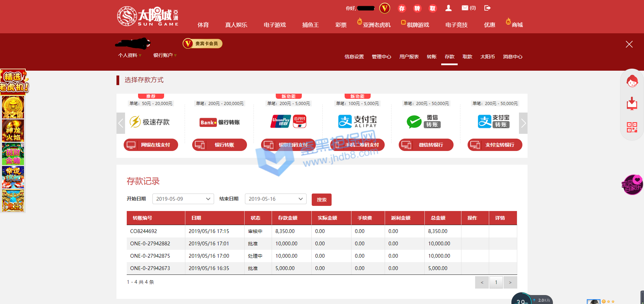Open the customer service avatar icon

[632, 82]
